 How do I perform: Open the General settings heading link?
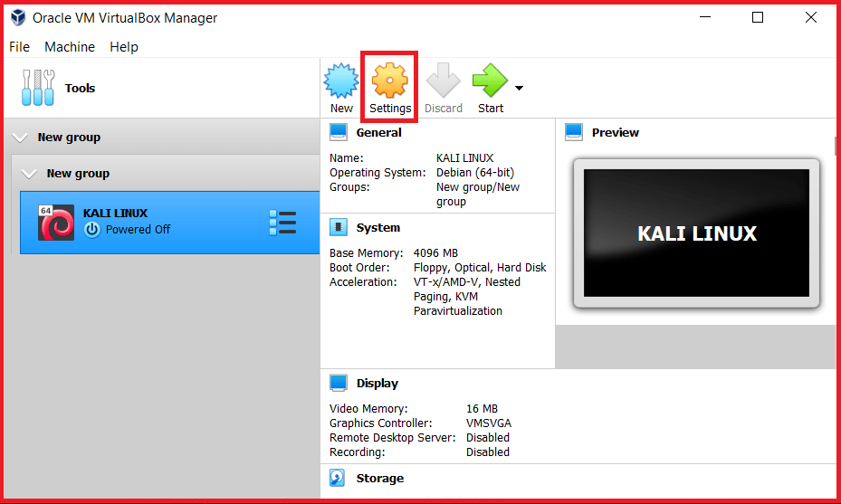coord(378,132)
